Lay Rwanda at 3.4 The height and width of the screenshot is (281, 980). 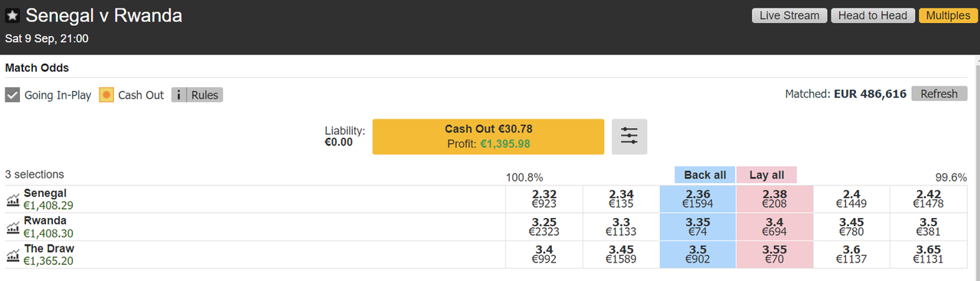(x=774, y=227)
